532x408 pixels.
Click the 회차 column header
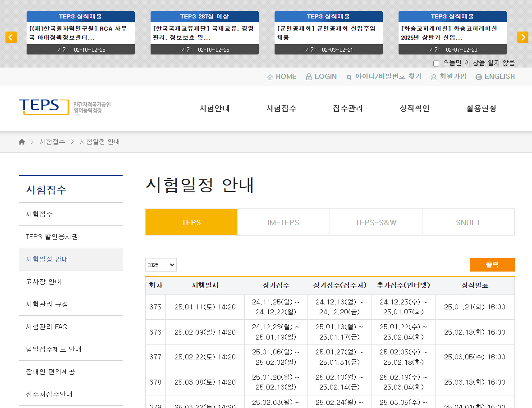click(156, 286)
